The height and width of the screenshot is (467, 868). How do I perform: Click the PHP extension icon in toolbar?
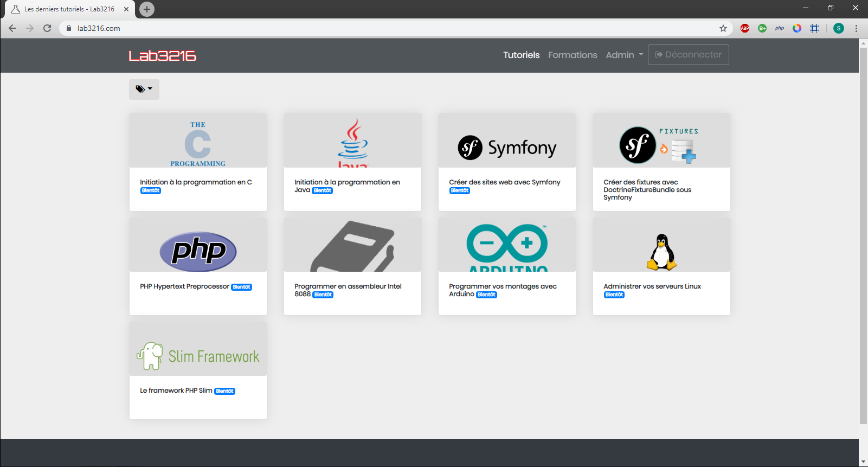780,28
